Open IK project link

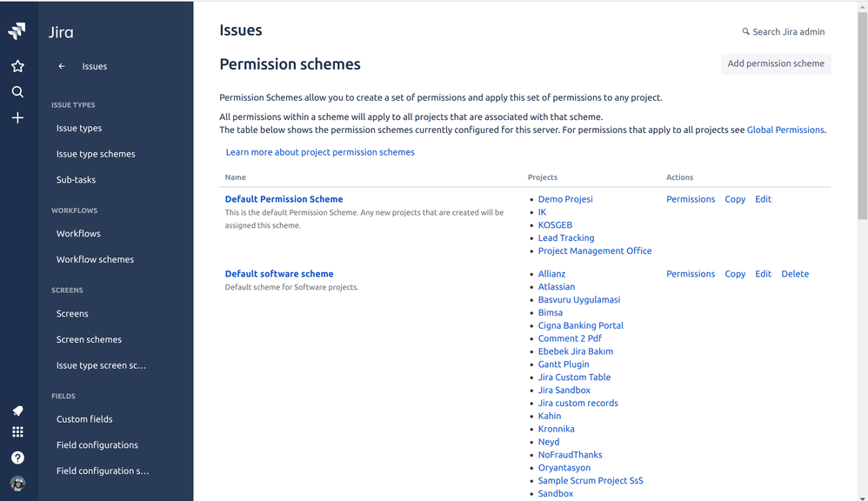pyautogui.click(x=542, y=212)
